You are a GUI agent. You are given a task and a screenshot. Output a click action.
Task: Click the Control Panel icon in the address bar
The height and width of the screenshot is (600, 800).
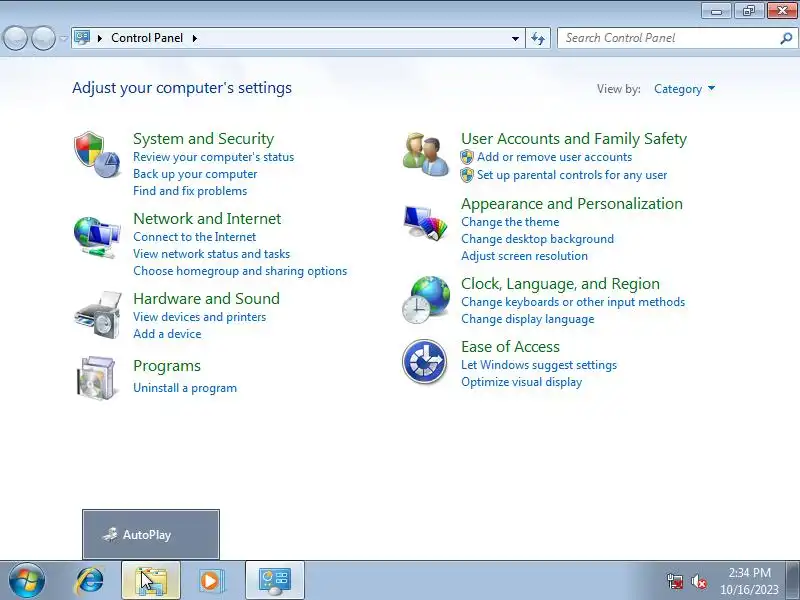pyautogui.click(x=82, y=38)
